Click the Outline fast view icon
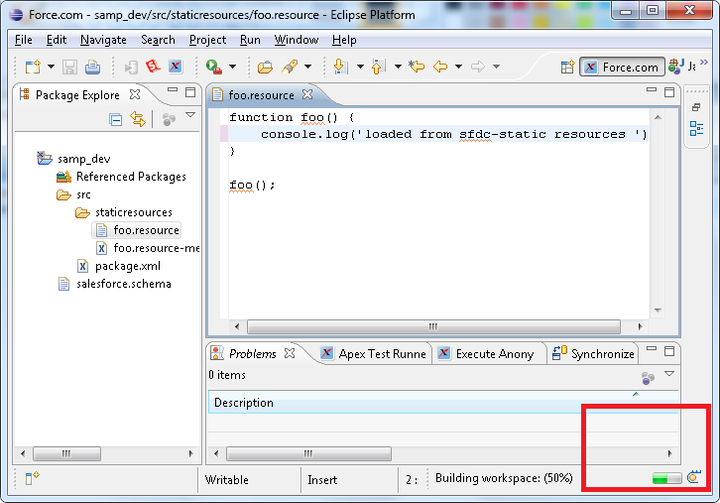 [x=696, y=128]
